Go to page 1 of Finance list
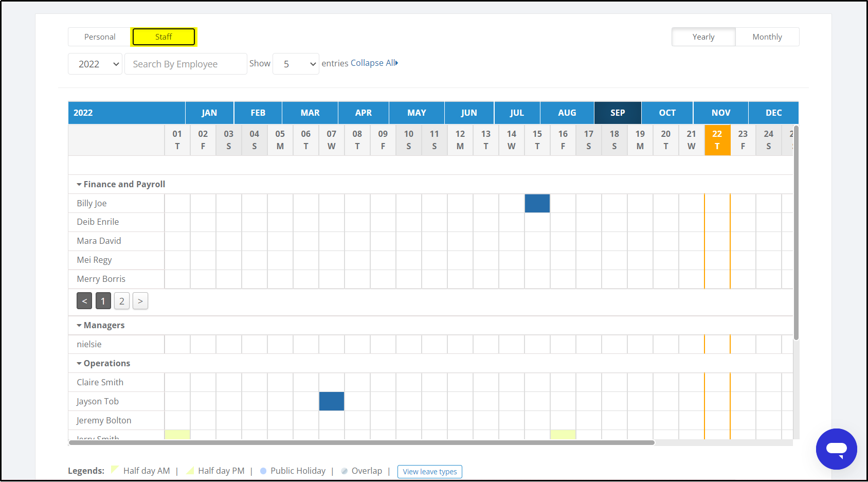 point(103,301)
